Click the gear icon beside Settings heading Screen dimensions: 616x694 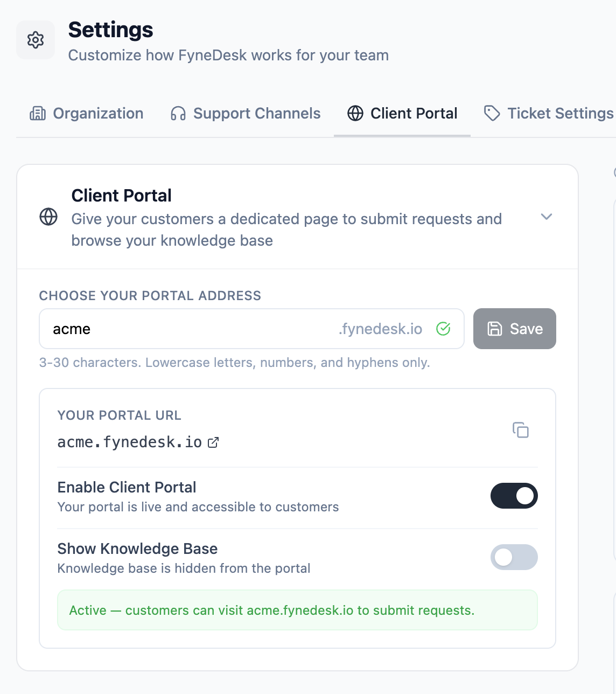click(35, 39)
